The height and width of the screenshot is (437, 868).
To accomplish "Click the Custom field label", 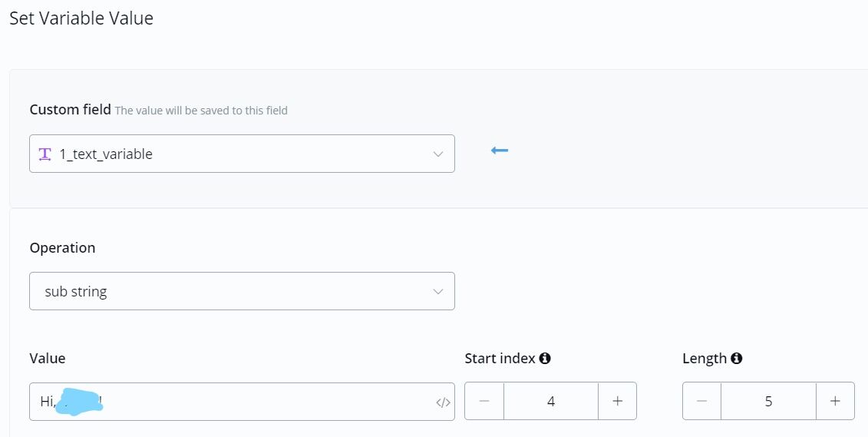I will pyautogui.click(x=70, y=110).
